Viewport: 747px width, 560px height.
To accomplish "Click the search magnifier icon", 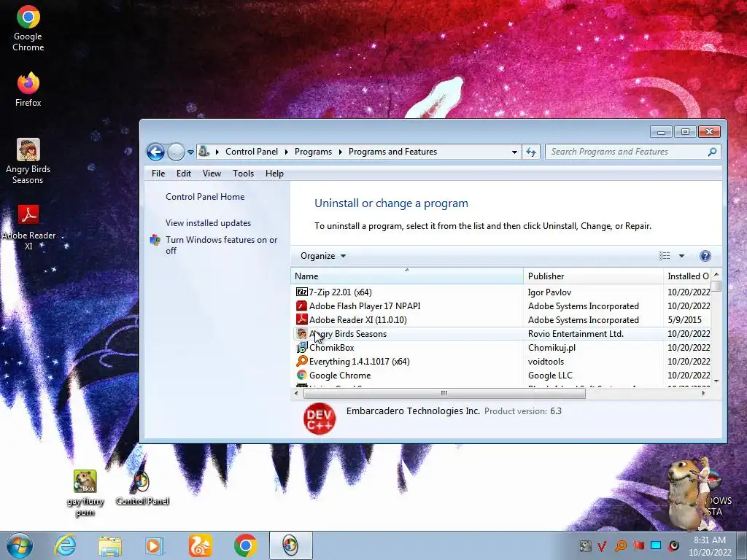I will pos(712,152).
